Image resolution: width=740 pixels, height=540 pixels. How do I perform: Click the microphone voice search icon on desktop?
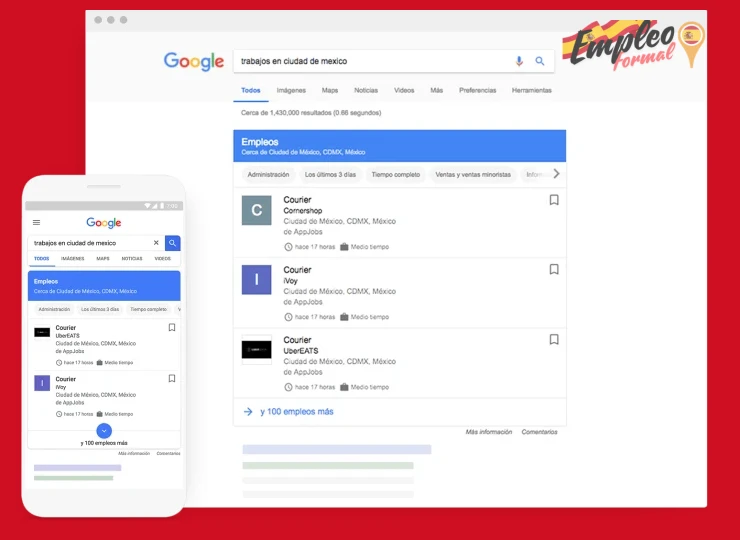[x=519, y=61]
